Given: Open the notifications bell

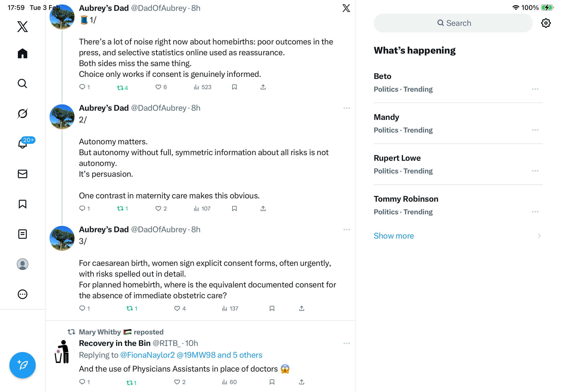Looking at the screenshot, I should coord(23,144).
